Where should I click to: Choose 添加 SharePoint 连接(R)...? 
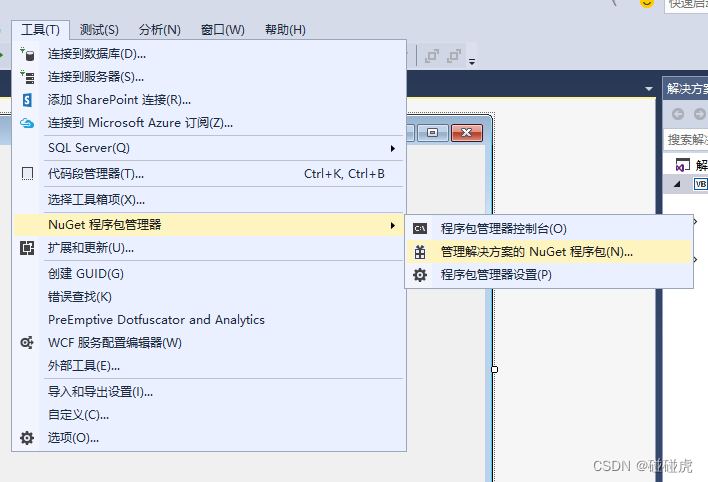[209, 100]
